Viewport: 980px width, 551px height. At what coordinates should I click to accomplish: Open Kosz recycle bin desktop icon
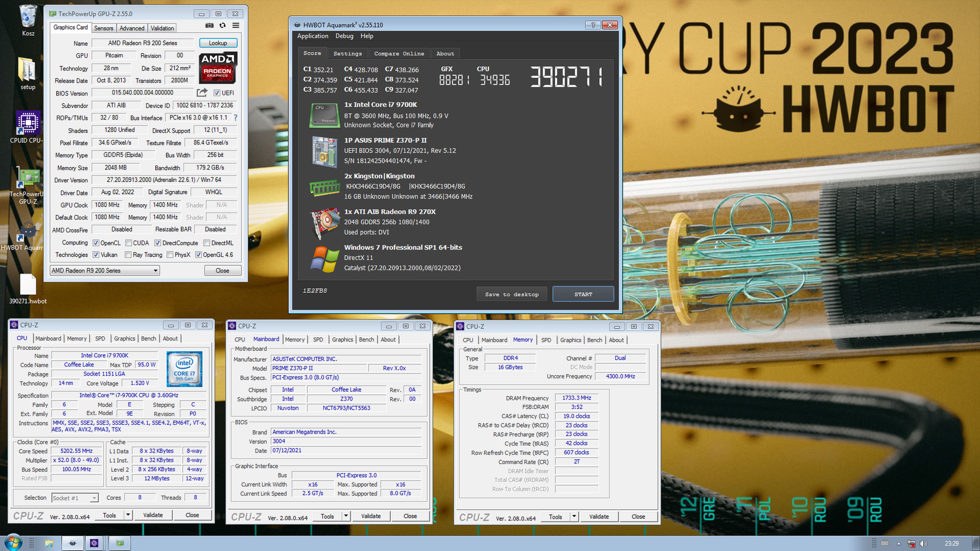tap(28, 20)
